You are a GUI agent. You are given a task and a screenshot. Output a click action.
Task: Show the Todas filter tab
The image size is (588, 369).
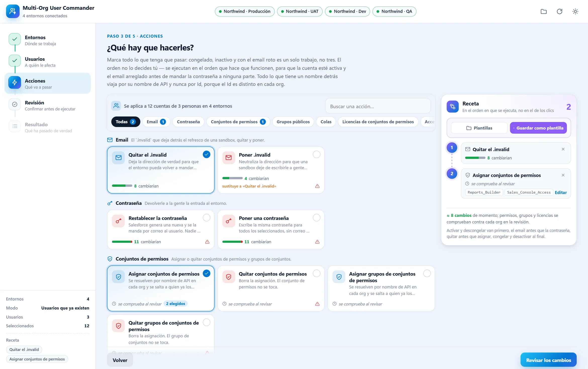pos(126,122)
